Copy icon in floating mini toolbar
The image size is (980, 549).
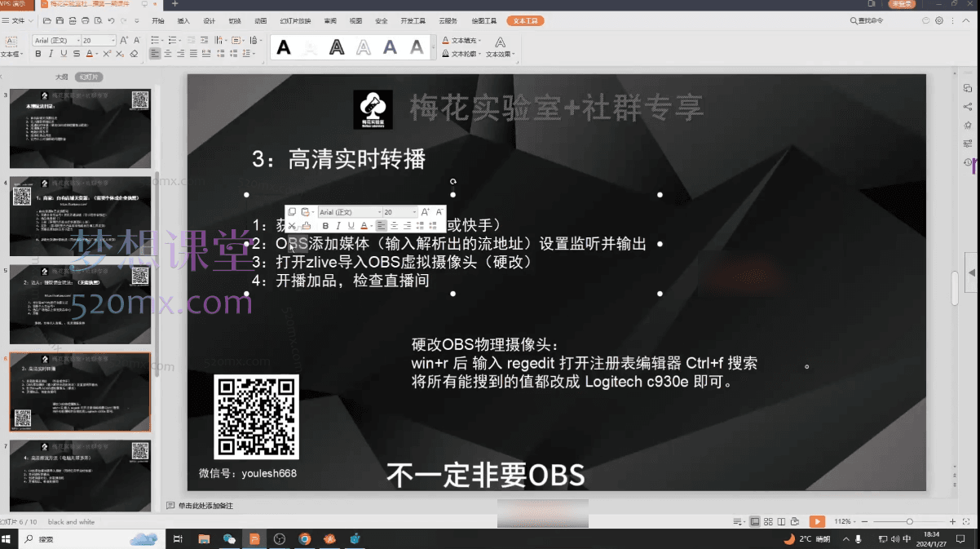click(x=292, y=212)
